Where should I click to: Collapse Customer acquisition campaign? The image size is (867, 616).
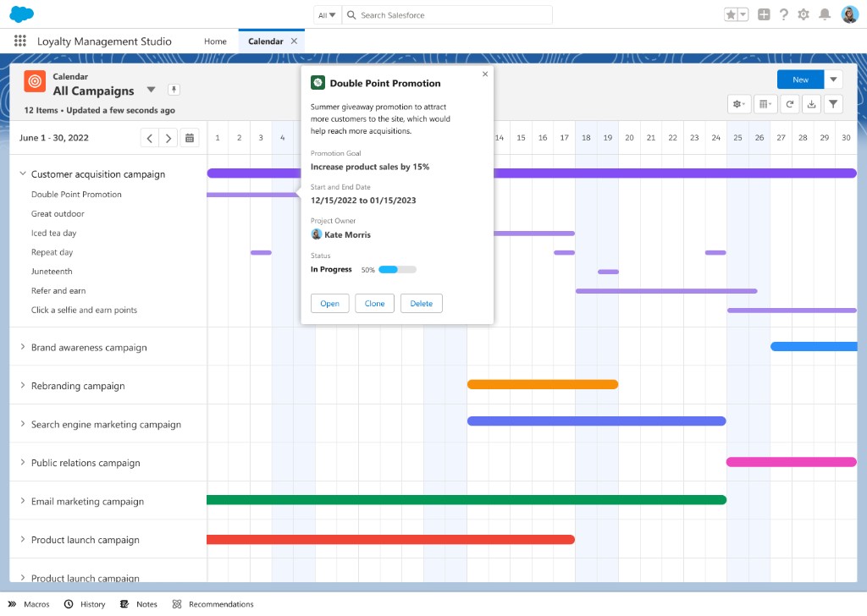[23, 173]
